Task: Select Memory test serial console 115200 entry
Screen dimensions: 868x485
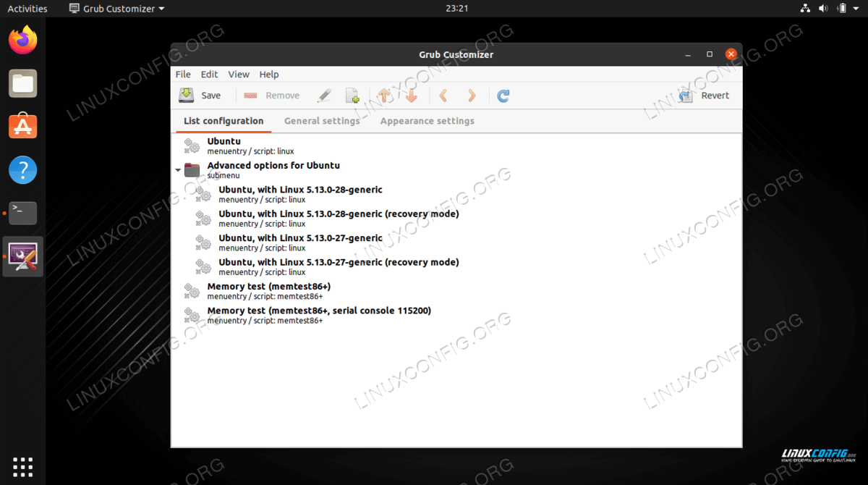Action: pos(457,315)
